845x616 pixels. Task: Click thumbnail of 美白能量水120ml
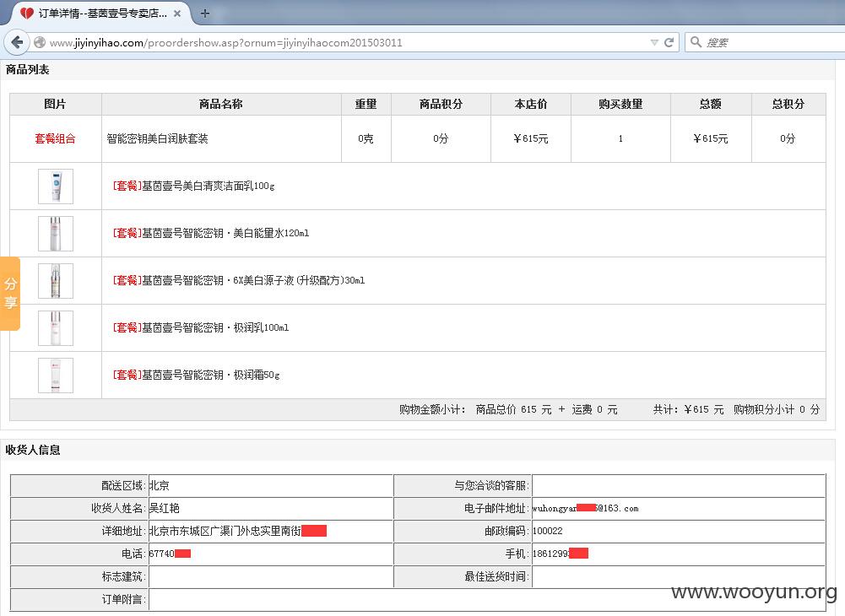pyautogui.click(x=56, y=234)
